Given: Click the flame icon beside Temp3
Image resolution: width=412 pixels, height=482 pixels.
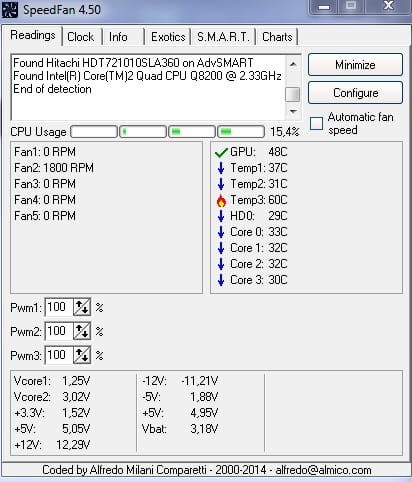Looking at the screenshot, I should (221, 201).
